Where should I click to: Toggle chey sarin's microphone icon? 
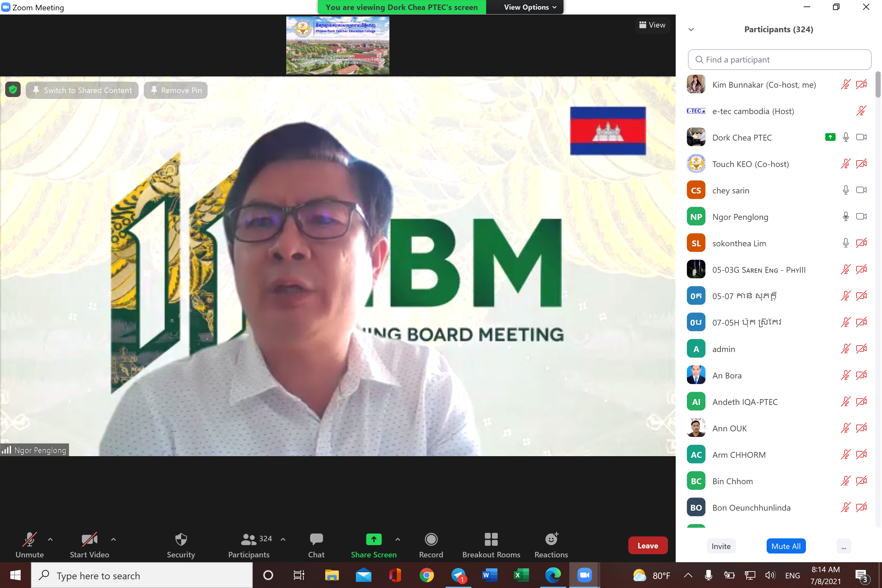tap(846, 191)
